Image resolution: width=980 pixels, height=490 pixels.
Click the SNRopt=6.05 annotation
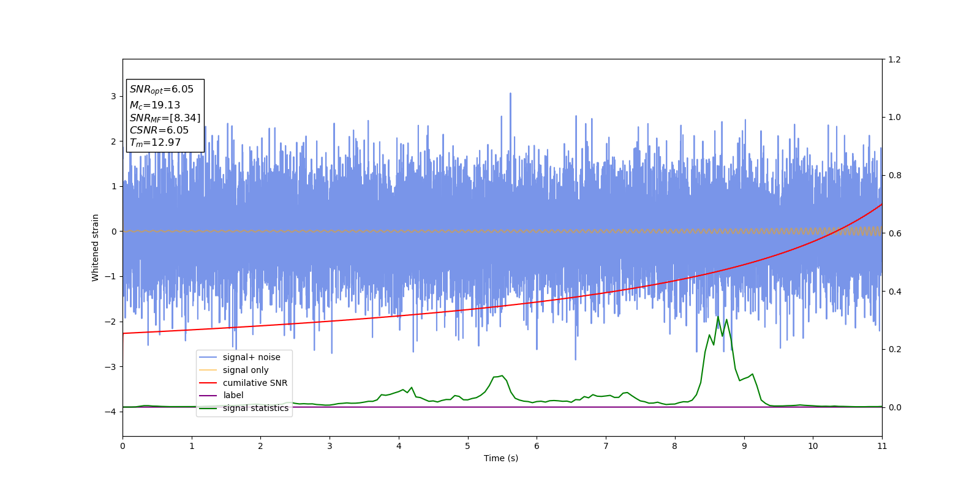coord(162,89)
